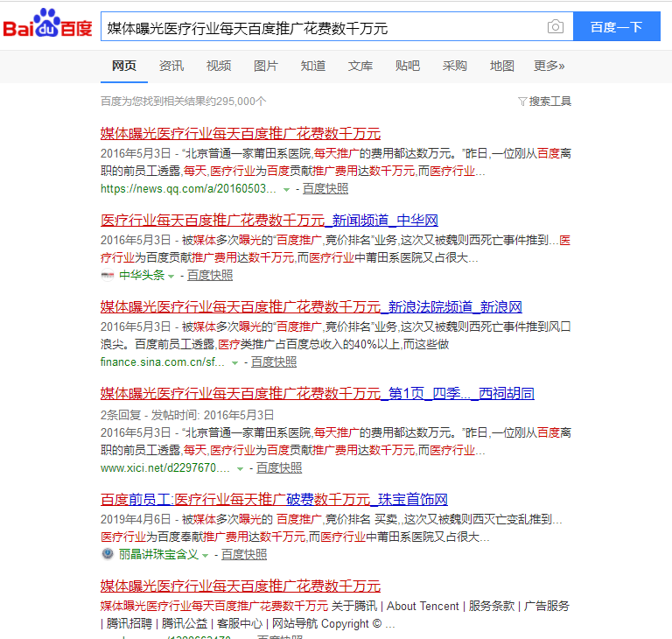Viewport: 672px width, 639px height.
Task: Switch to the 资讯 tab
Action: tap(171, 66)
